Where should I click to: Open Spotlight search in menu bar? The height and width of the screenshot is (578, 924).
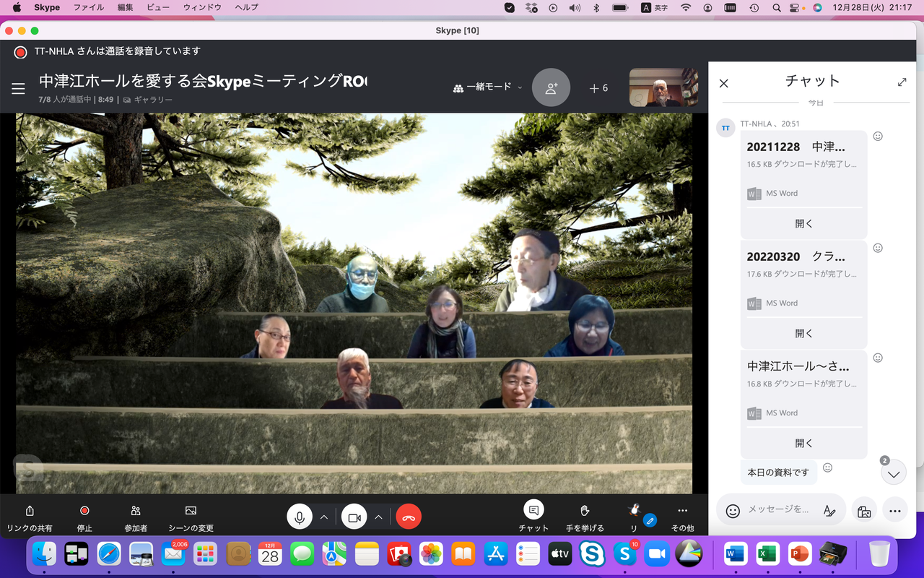777,8
